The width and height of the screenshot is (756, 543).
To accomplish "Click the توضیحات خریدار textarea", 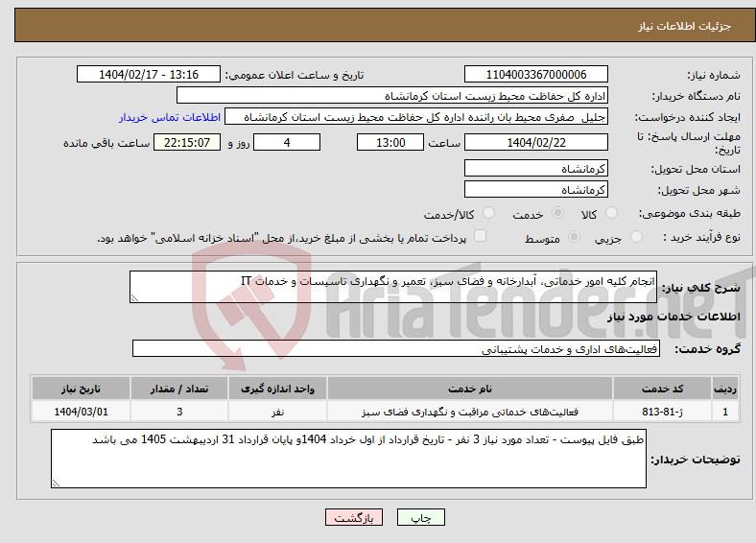I will (x=348, y=459).
